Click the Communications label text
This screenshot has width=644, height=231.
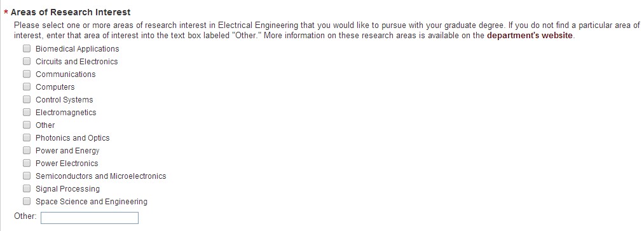65,74
